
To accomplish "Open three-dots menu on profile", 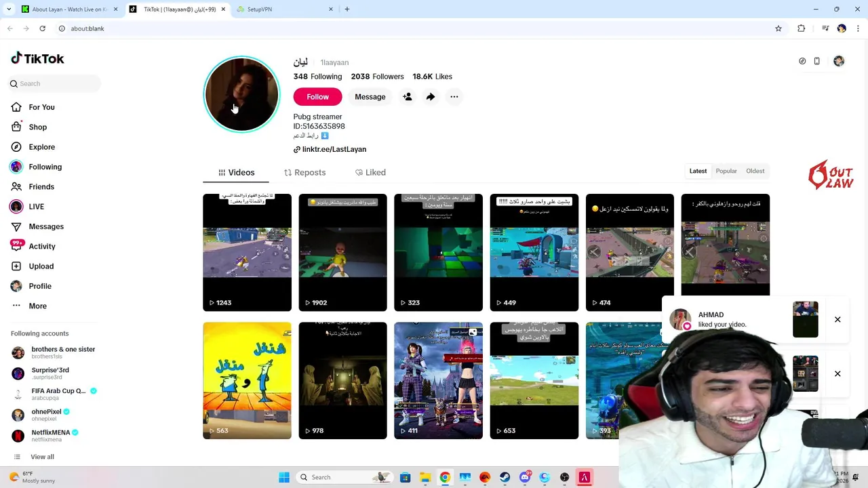I will [454, 97].
